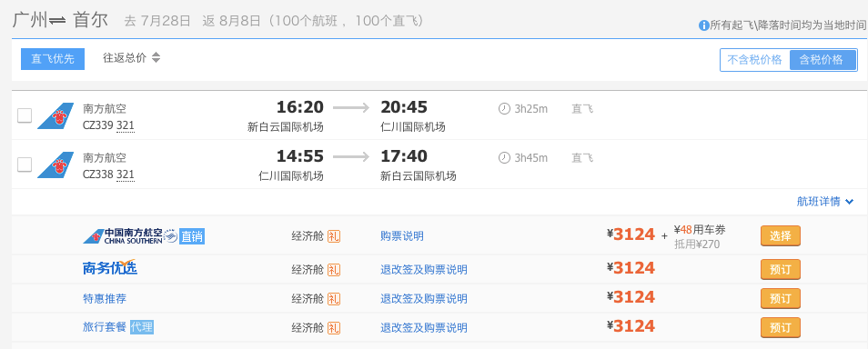
Task: Sort flights by 往返总价
Action: (132, 57)
